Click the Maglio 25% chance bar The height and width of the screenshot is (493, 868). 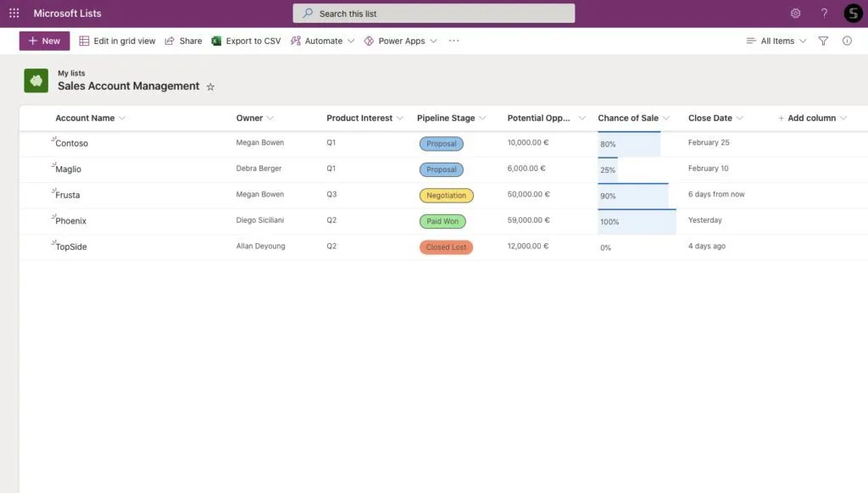(x=608, y=170)
